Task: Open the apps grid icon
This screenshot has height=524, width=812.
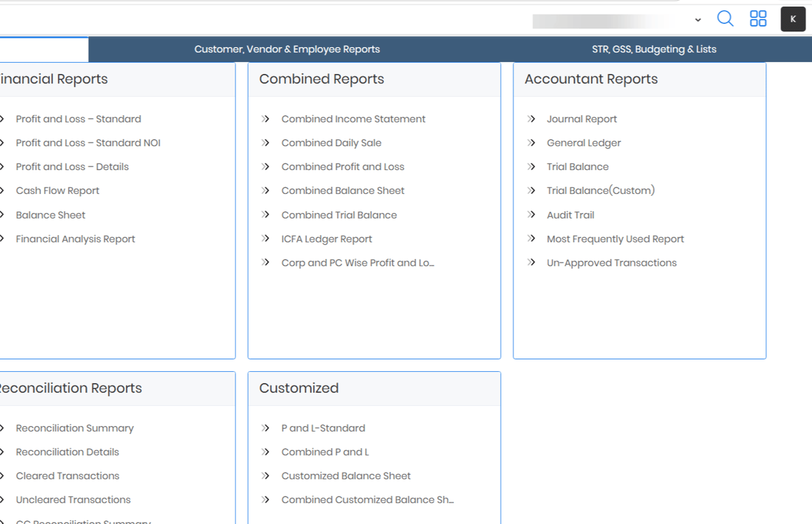Action: [758, 19]
